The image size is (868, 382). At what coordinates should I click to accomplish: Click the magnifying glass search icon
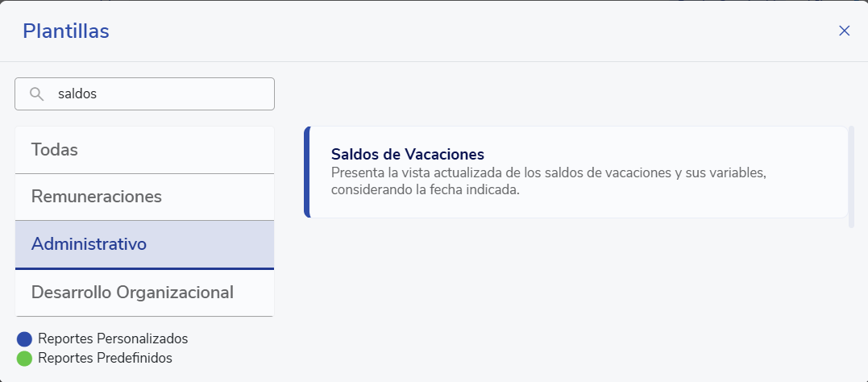[36, 93]
